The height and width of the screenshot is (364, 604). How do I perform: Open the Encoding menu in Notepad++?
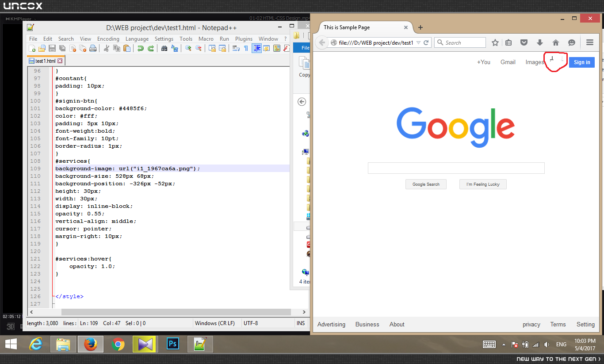[108, 39]
